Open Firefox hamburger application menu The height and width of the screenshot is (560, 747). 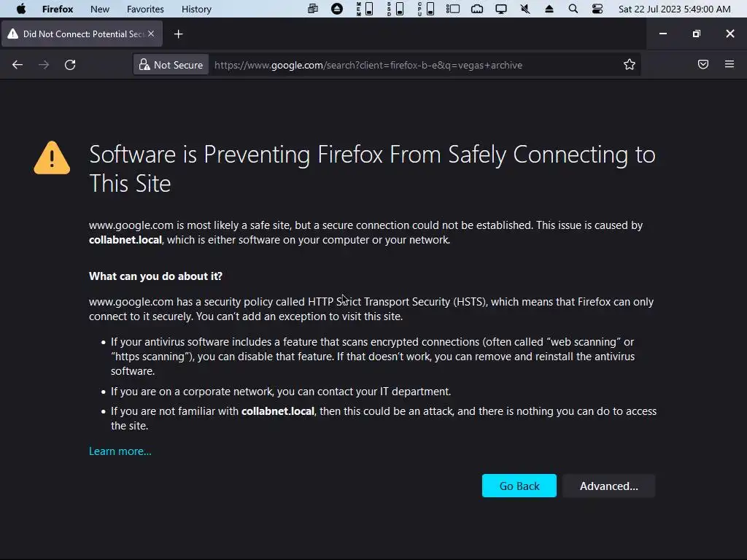click(x=729, y=64)
